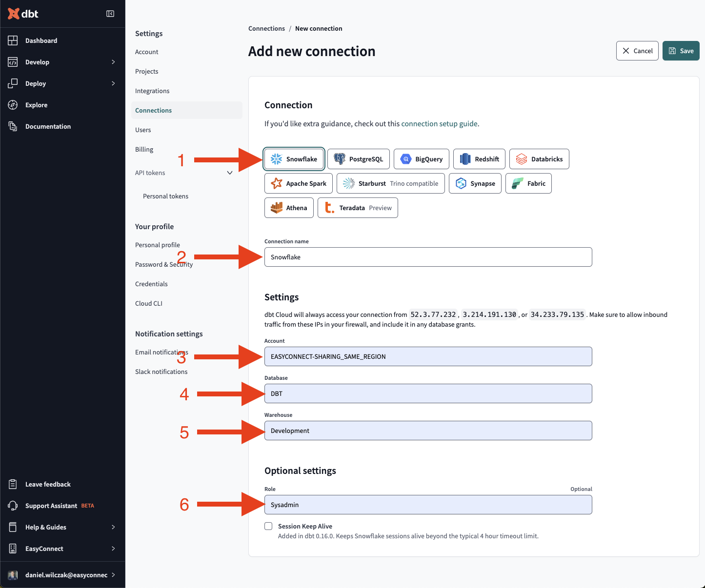Click the Connection name input field
This screenshot has height=588, width=705.
click(x=428, y=257)
